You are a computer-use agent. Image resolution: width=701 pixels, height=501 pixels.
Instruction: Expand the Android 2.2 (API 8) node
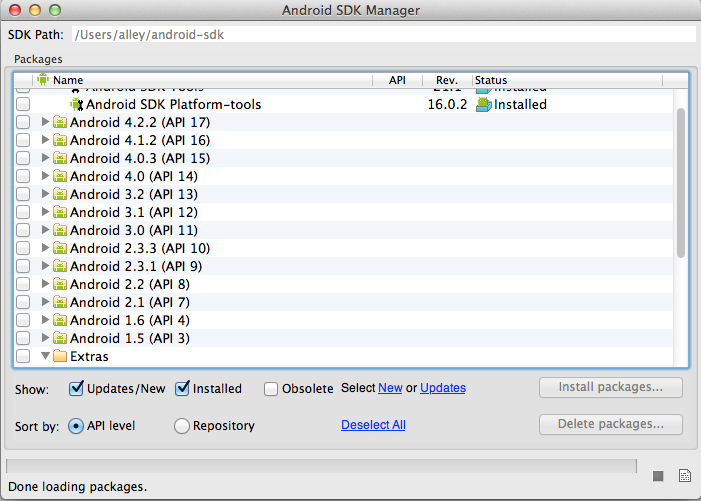coord(45,284)
